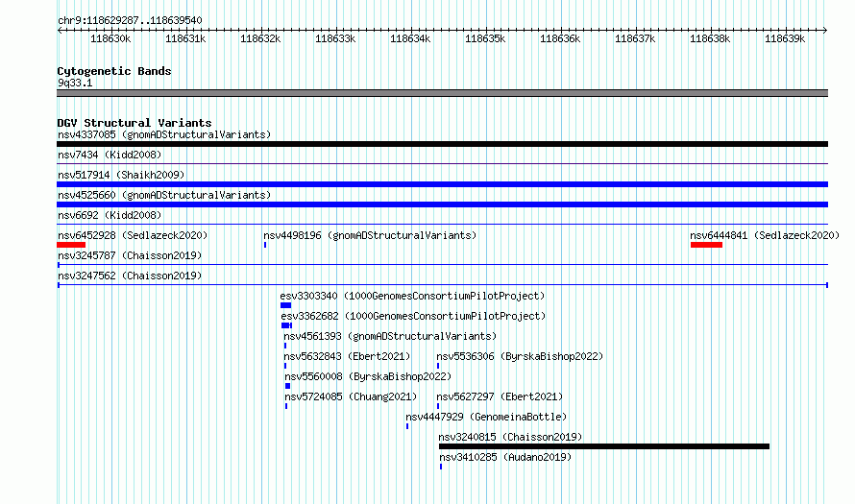Select the blue block under nsv5560008

pos(288,386)
